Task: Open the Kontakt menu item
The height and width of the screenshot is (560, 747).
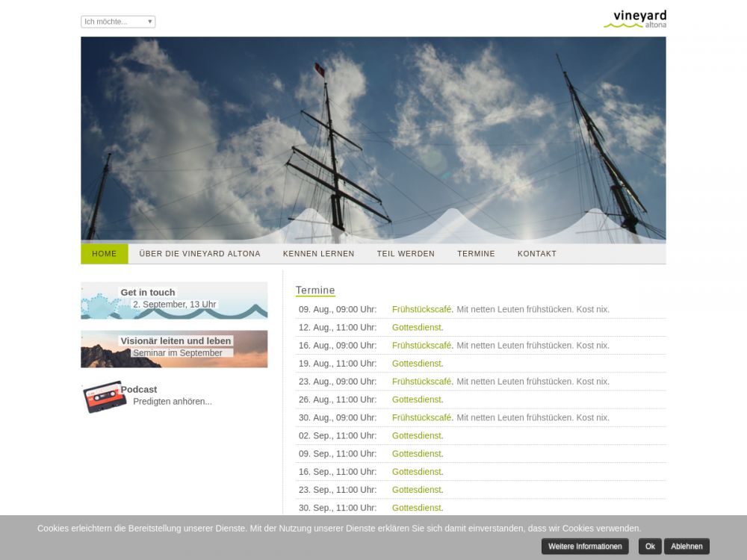Action: pyautogui.click(x=536, y=254)
